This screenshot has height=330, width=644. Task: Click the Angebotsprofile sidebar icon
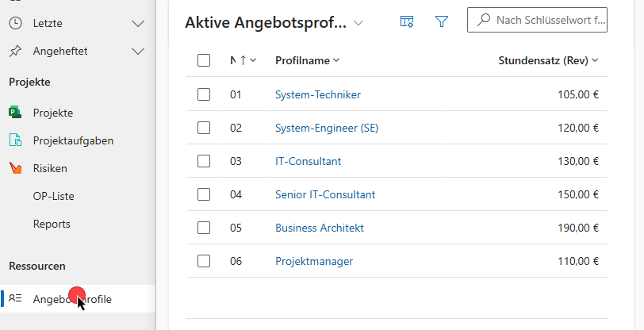[x=15, y=299]
